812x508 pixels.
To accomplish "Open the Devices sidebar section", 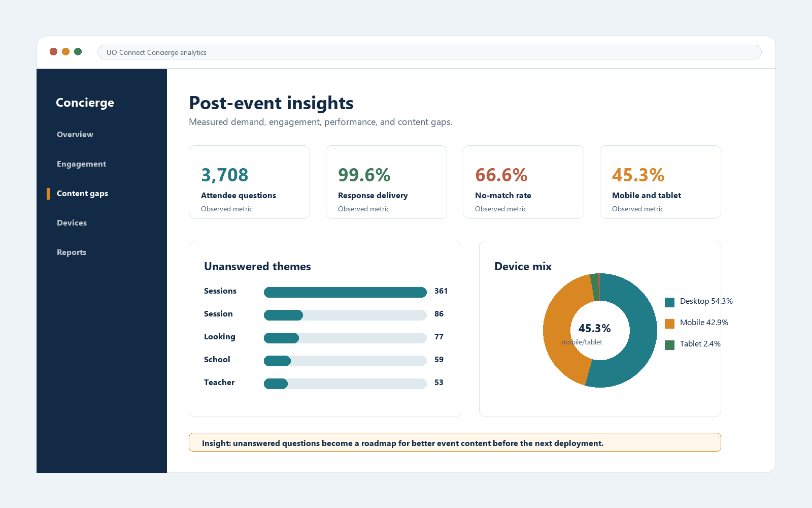I will [x=72, y=223].
